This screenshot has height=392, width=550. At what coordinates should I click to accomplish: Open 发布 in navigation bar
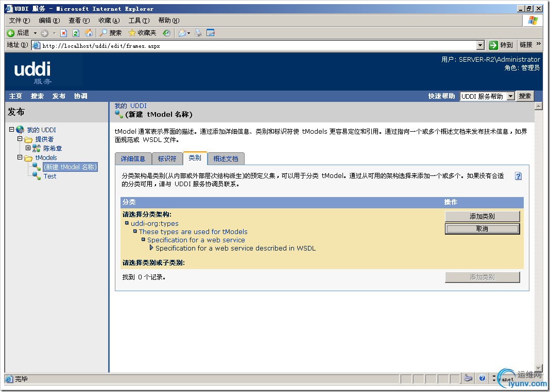coord(59,96)
